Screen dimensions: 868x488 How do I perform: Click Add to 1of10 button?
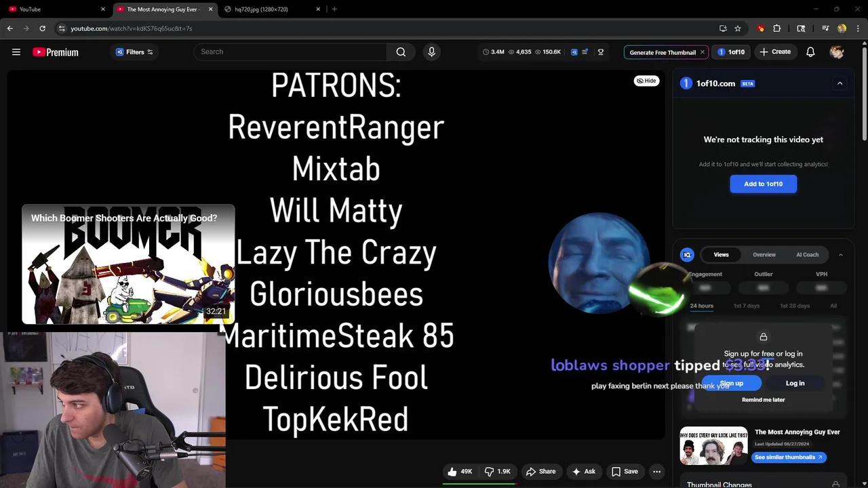(x=763, y=184)
